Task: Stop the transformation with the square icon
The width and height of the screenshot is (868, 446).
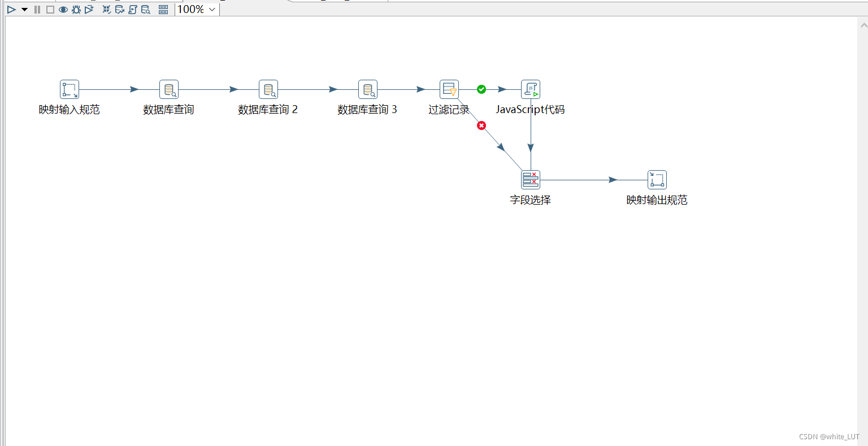Action: (x=50, y=10)
